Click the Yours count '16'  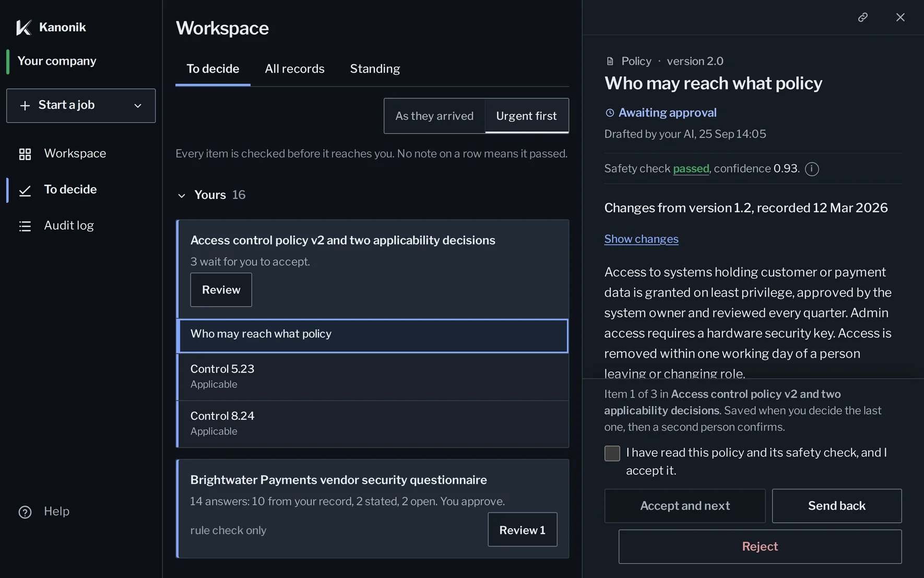(239, 195)
